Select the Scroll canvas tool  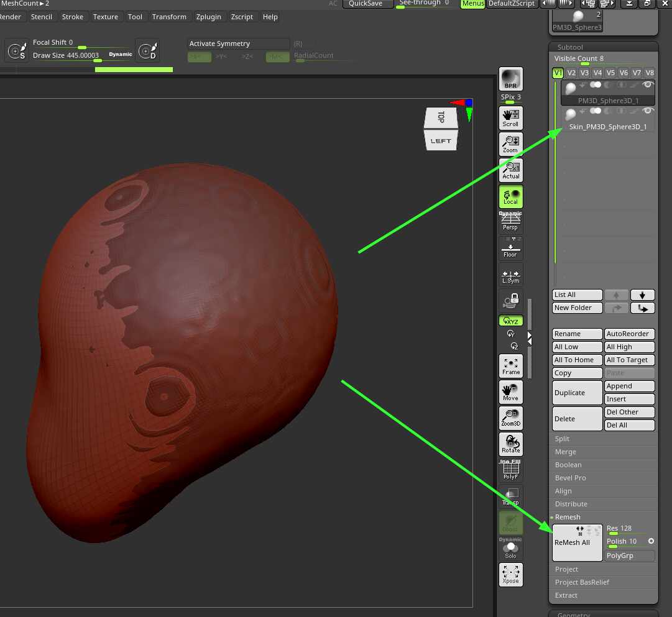click(x=510, y=118)
